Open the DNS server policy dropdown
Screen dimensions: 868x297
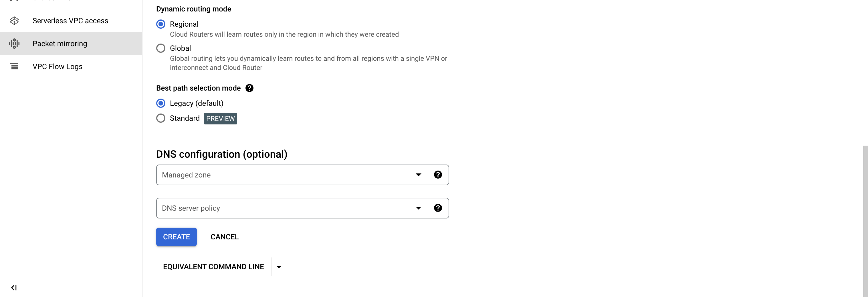coord(418,208)
